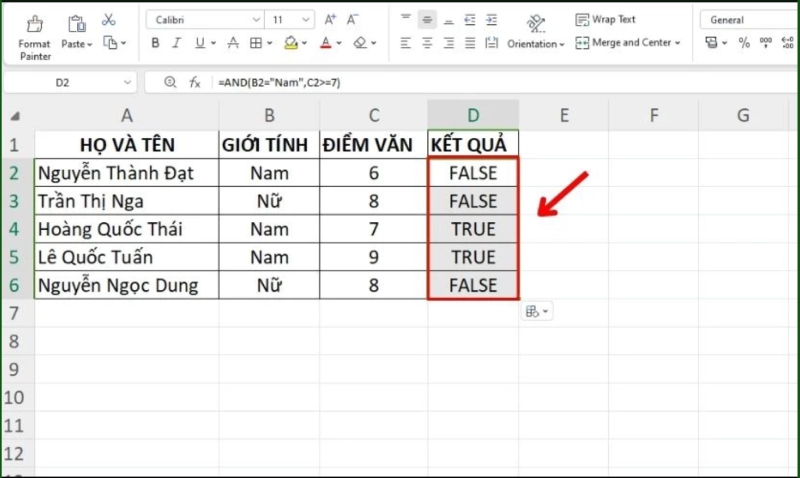Click the increase decimal icon
Viewport: 800px width, 478px height.
[x=787, y=43]
